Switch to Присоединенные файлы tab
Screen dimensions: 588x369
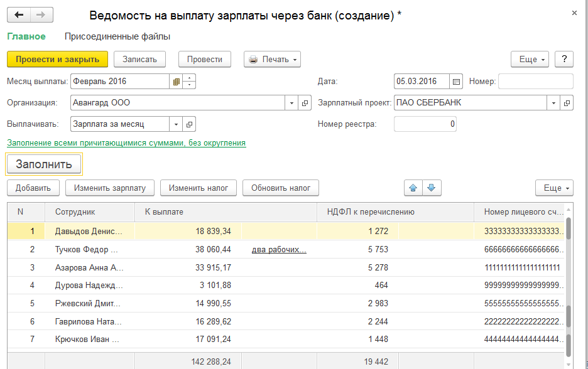(117, 36)
